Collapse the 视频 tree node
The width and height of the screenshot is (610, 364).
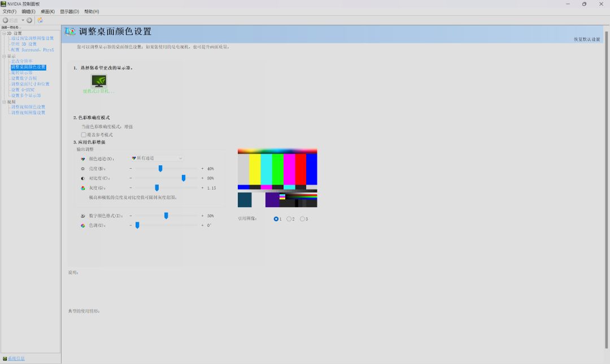(5, 102)
